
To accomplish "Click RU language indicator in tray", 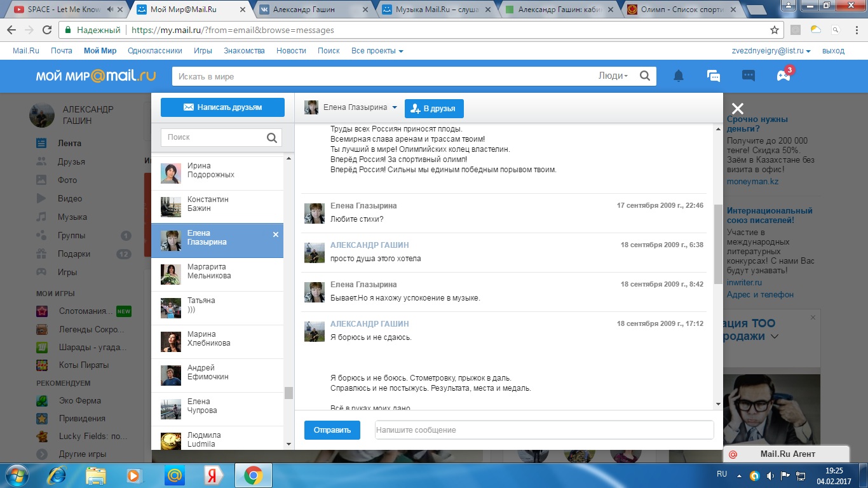I will tap(722, 474).
